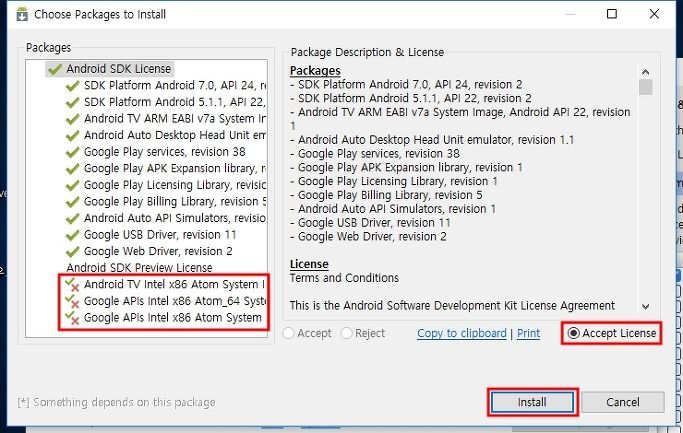
Task: Select the Android SDK License tree node
Action: tap(118, 69)
